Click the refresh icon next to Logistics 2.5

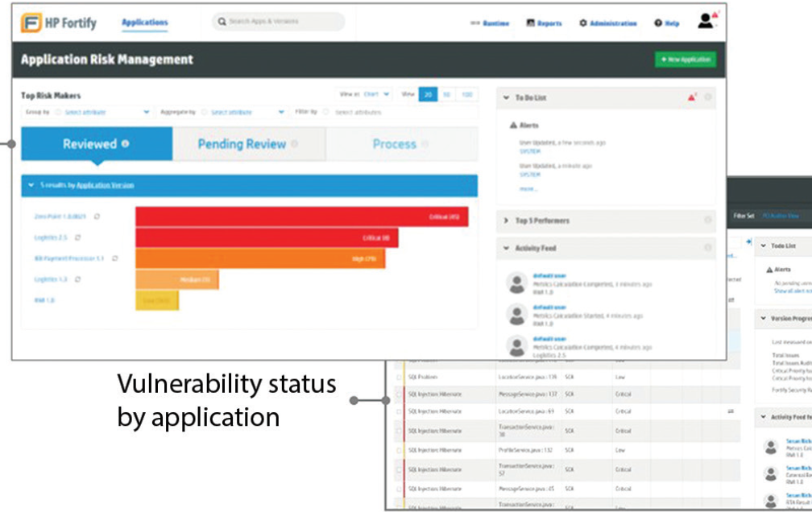tap(77, 237)
